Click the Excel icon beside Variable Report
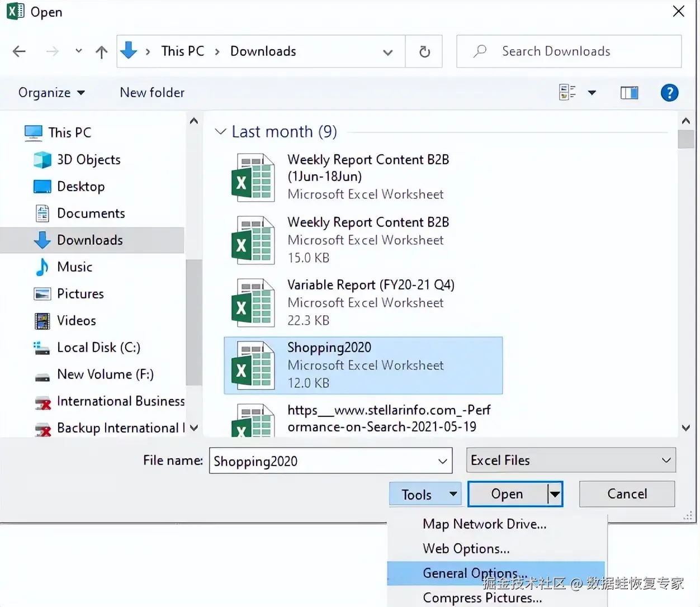 click(x=253, y=302)
